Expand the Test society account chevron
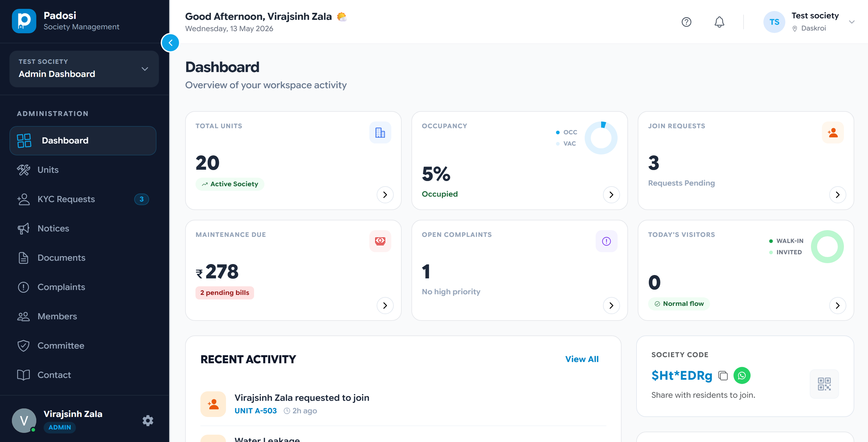868x442 pixels. pos(852,22)
